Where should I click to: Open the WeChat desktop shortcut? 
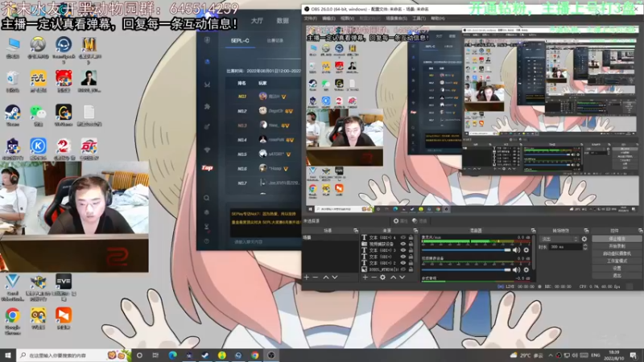point(38,115)
